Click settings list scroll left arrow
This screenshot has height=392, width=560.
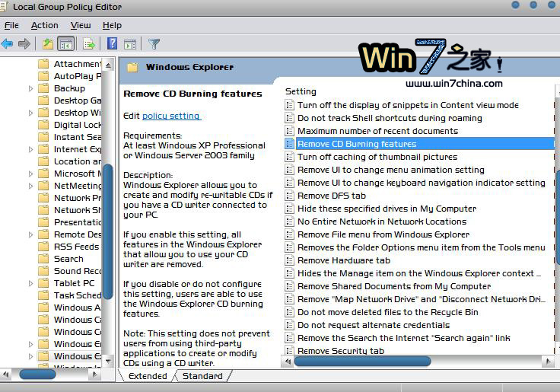(x=288, y=362)
